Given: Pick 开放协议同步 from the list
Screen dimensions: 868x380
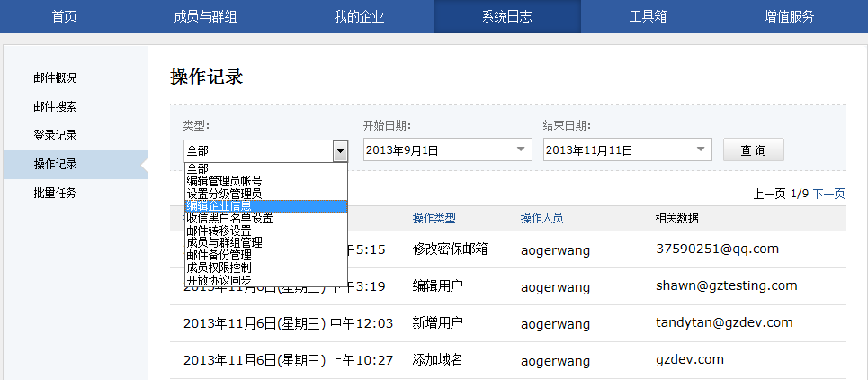Looking at the screenshot, I should 219,280.
